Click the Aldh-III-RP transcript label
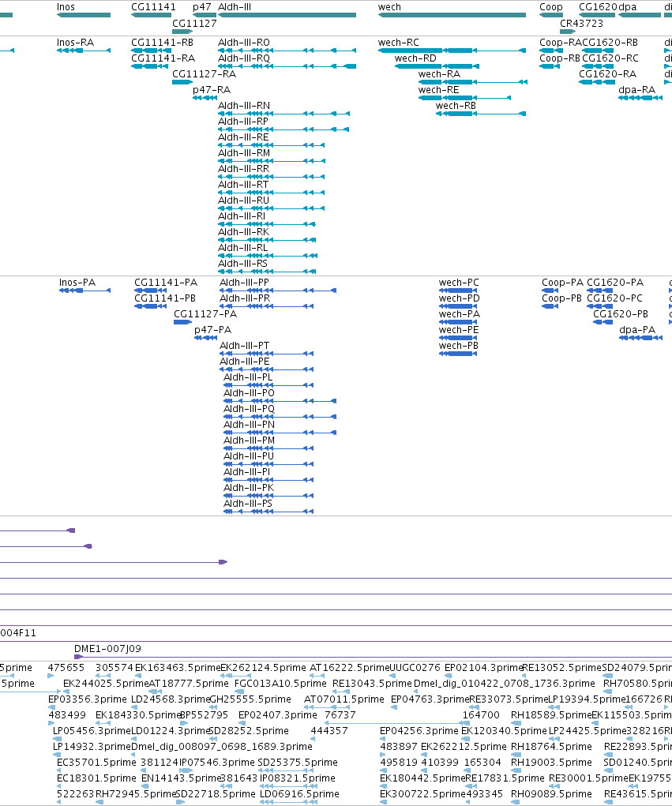Screen dimensions: 672x806 click(242, 122)
